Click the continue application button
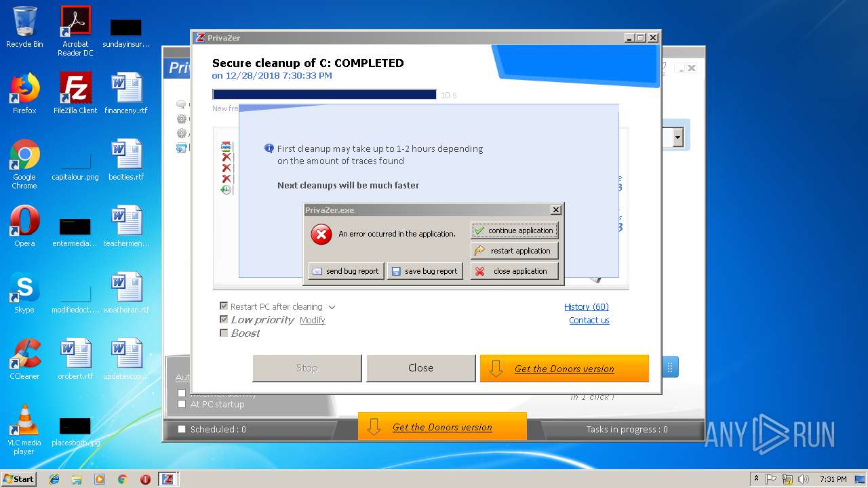Image resolution: width=868 pixels, height=488 pixels. [x=514, y=230]
